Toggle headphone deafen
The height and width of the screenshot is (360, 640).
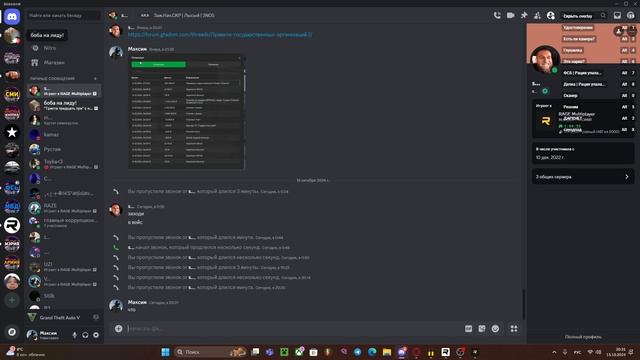(x=85, y=335)
